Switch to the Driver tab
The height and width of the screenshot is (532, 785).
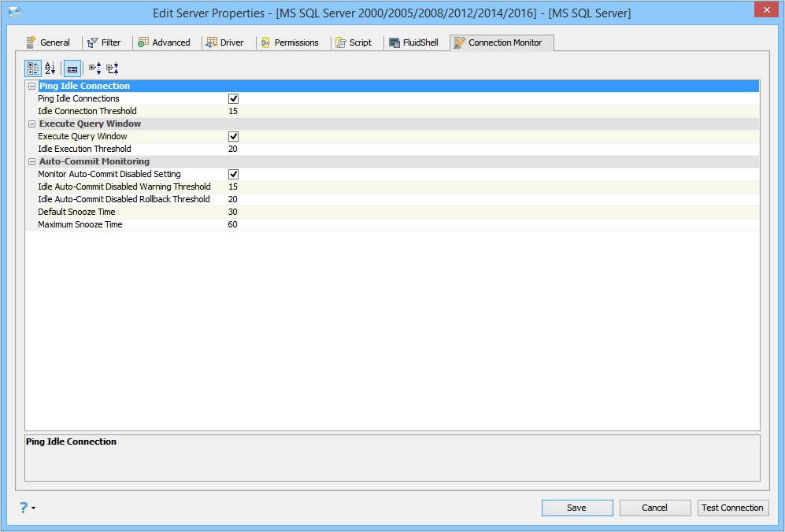(x=224, y=42)
